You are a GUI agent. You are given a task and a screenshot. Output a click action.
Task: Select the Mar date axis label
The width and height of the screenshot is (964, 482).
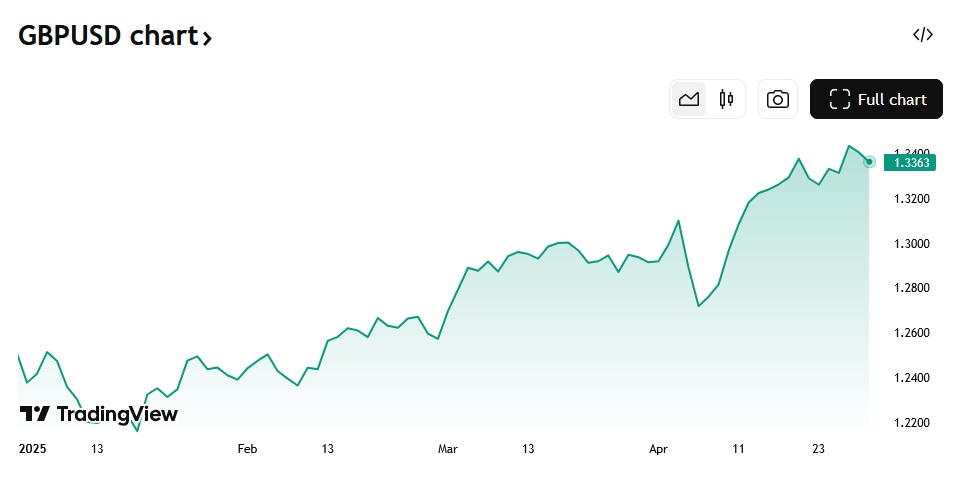(x=448, y=450)
